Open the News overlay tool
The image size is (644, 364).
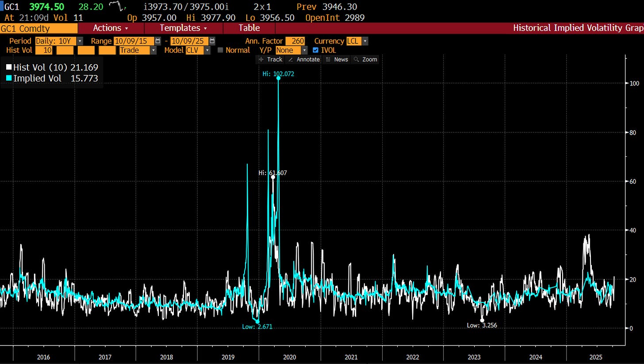point(337,59)
